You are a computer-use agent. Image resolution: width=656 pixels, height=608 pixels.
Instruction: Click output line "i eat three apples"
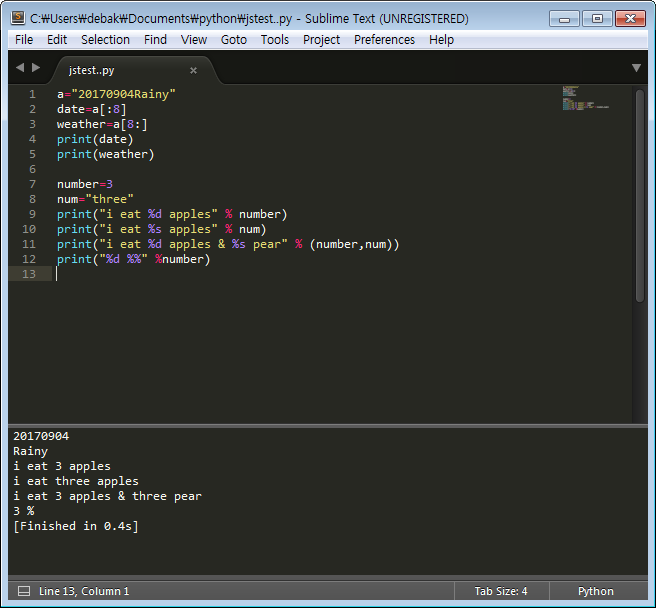[x=76, y=481]
